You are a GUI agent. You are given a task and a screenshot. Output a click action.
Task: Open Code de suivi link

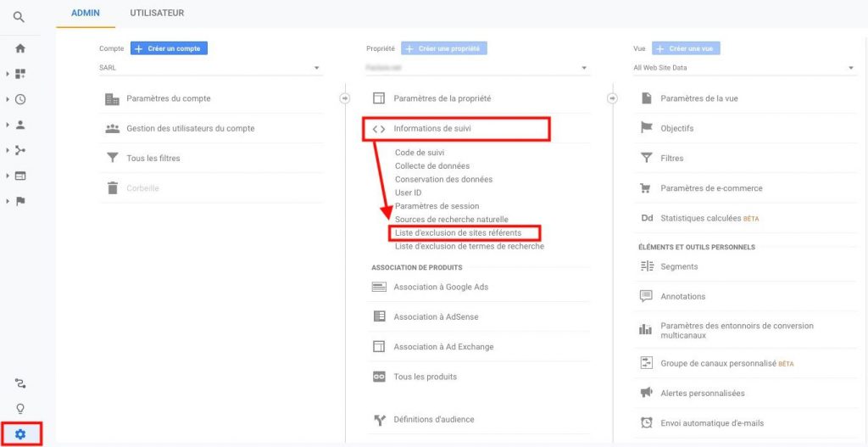[x=419, y=153]
